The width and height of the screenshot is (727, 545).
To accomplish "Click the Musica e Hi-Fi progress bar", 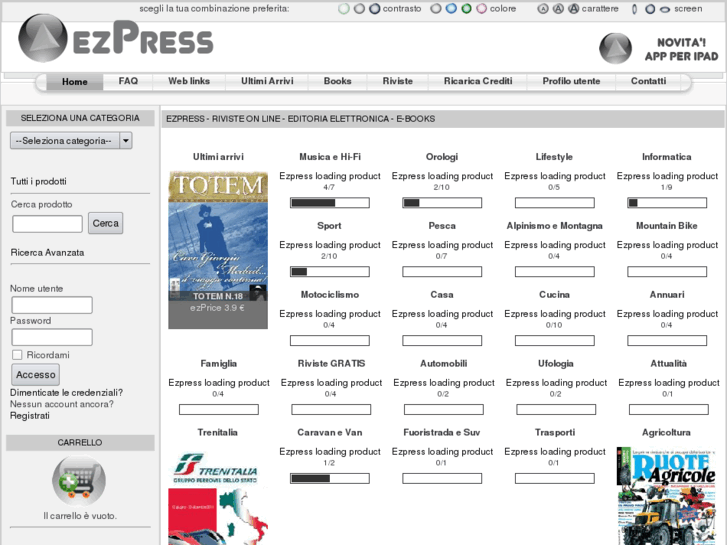I will [x=330, y=203].
